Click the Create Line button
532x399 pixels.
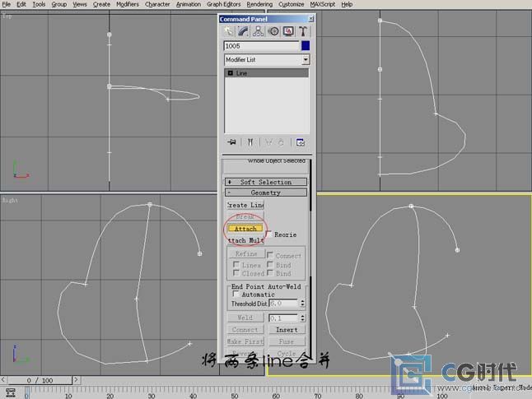coord(245,205)
